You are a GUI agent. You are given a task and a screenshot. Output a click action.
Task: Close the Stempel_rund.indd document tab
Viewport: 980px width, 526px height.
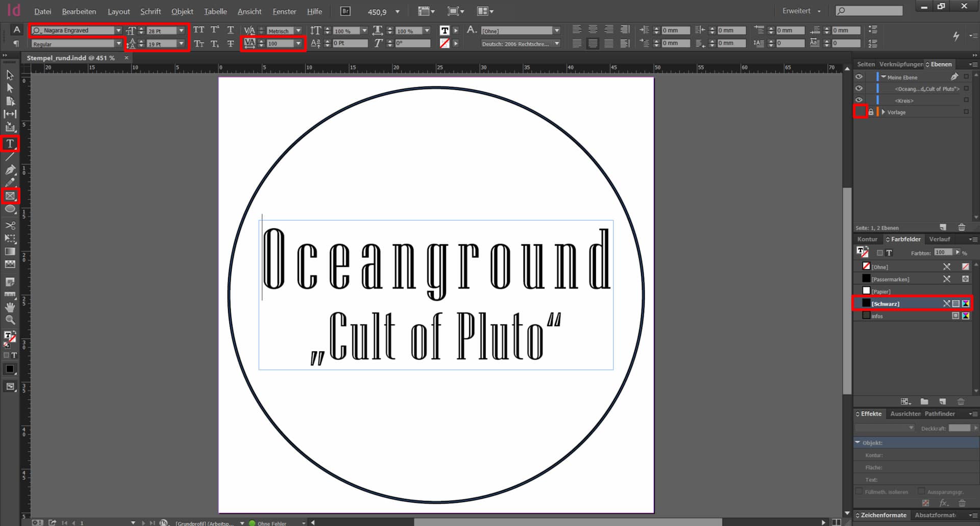127,58
